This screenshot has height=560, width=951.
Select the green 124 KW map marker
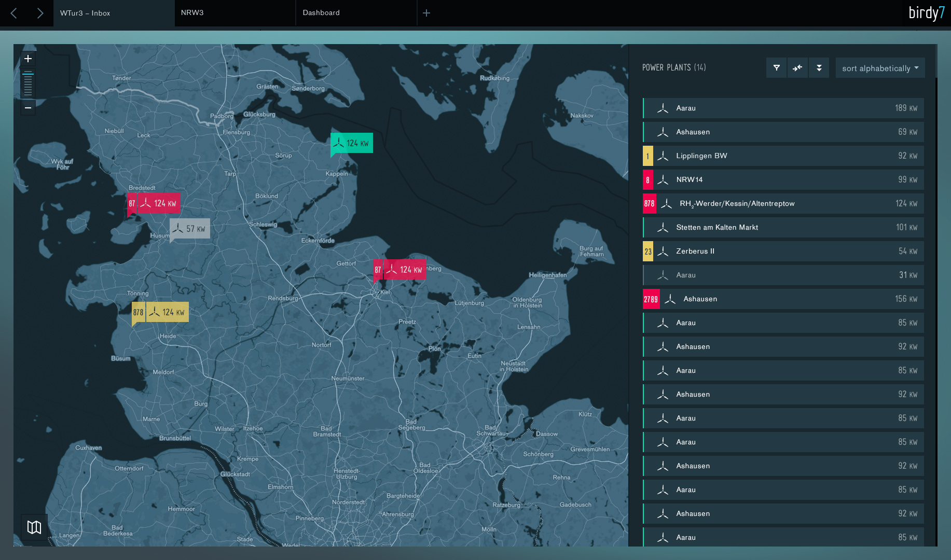352,143
